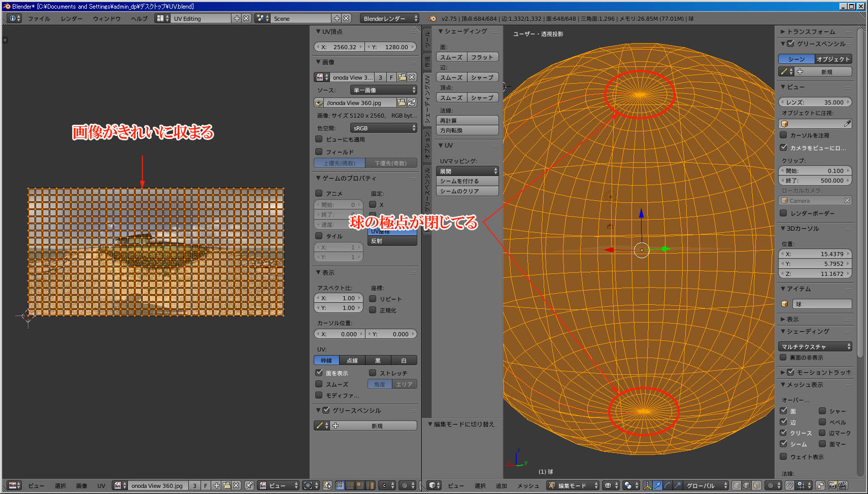The height and width of the screenshot is (494, 868).
Task: Open the ファイル menu
Action: 39,18
